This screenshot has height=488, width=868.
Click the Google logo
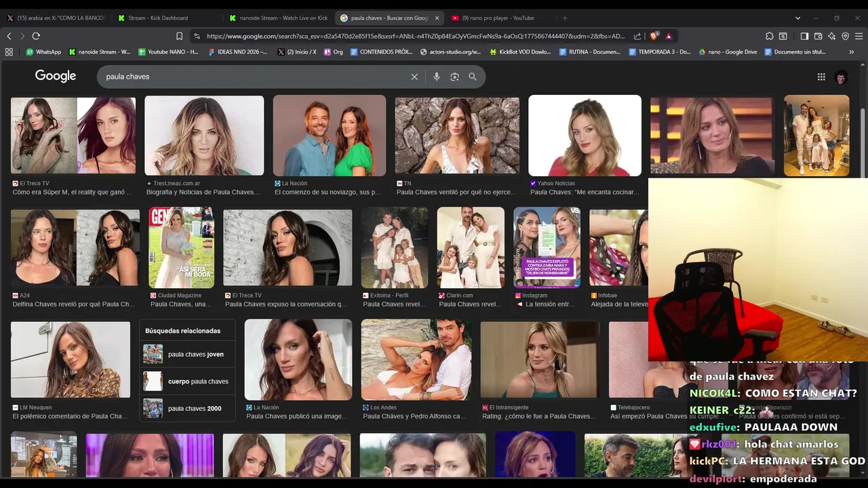[x=56, y=76]
